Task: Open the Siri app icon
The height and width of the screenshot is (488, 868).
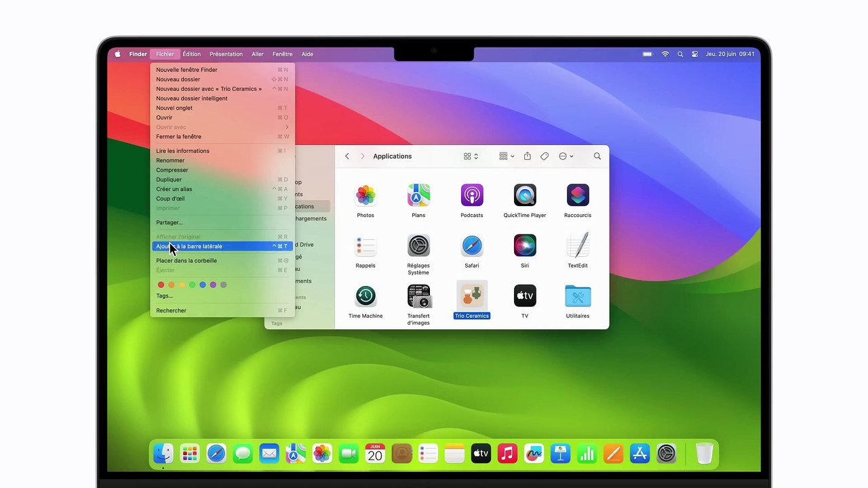Action: pyautogui.click(x=525, y=245)
